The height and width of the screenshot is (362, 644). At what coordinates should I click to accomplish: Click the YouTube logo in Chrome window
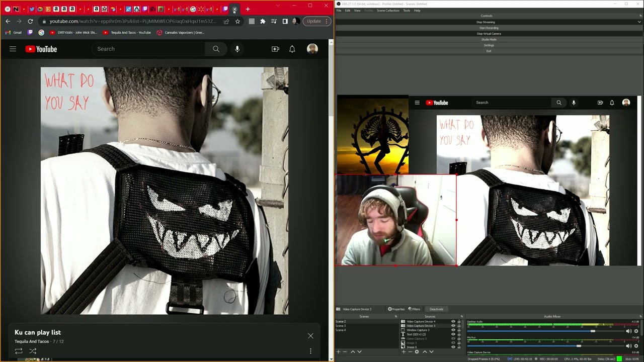[x=41, y=49]
